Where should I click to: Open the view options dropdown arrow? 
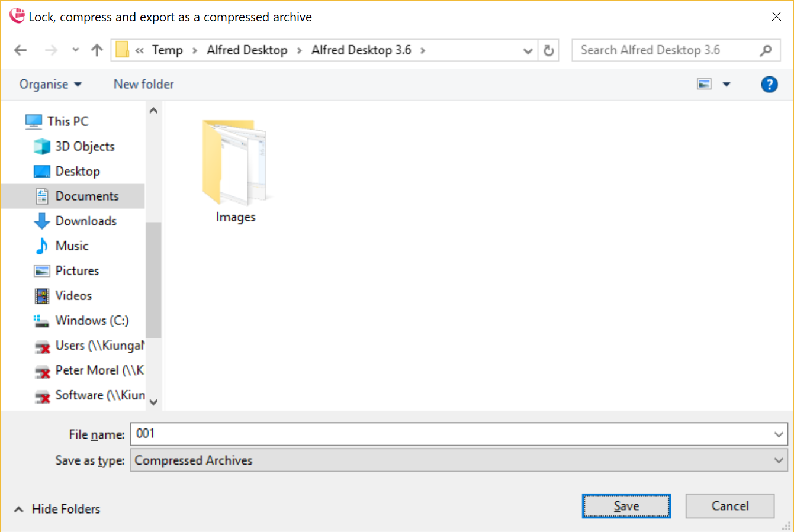click(727, 85)
